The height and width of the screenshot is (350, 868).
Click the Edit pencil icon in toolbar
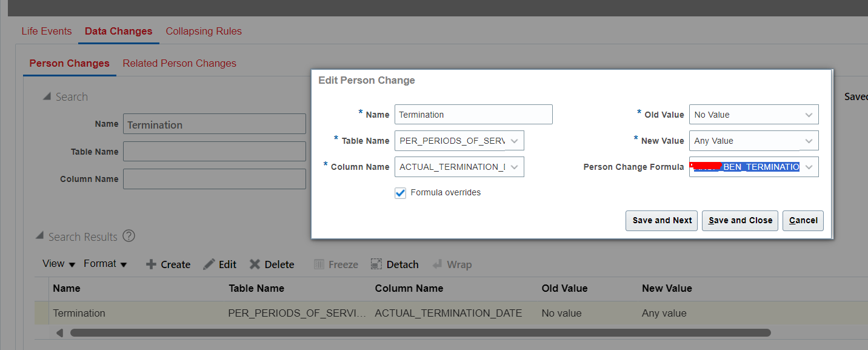pyautogui.click(x=209, y=264)
